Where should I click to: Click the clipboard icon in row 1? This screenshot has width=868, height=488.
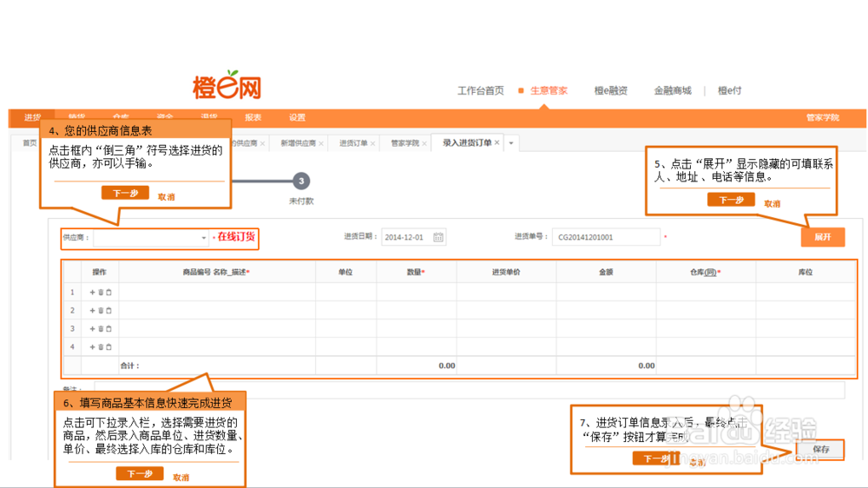pyautogui.click(x=109, y=292)
